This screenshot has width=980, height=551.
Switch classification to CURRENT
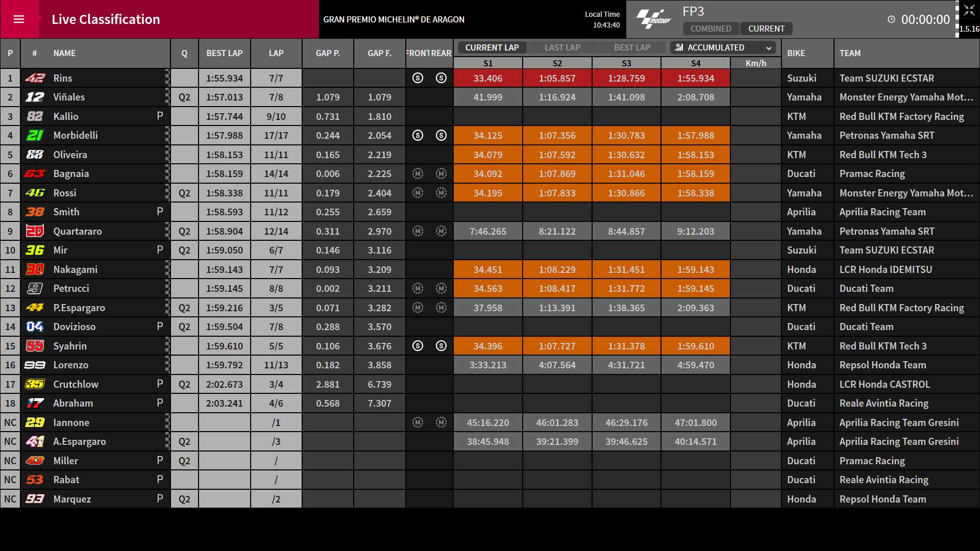(x=766, y=29)
